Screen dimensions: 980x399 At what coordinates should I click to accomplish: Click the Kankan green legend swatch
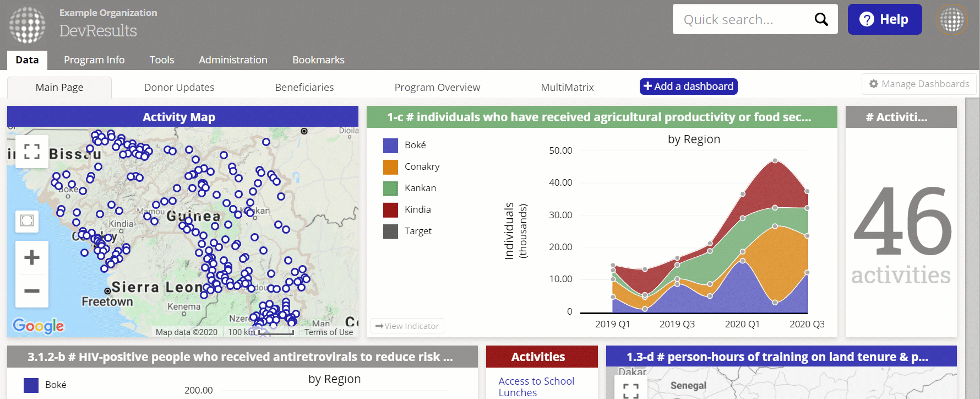[x=390, y=188]
